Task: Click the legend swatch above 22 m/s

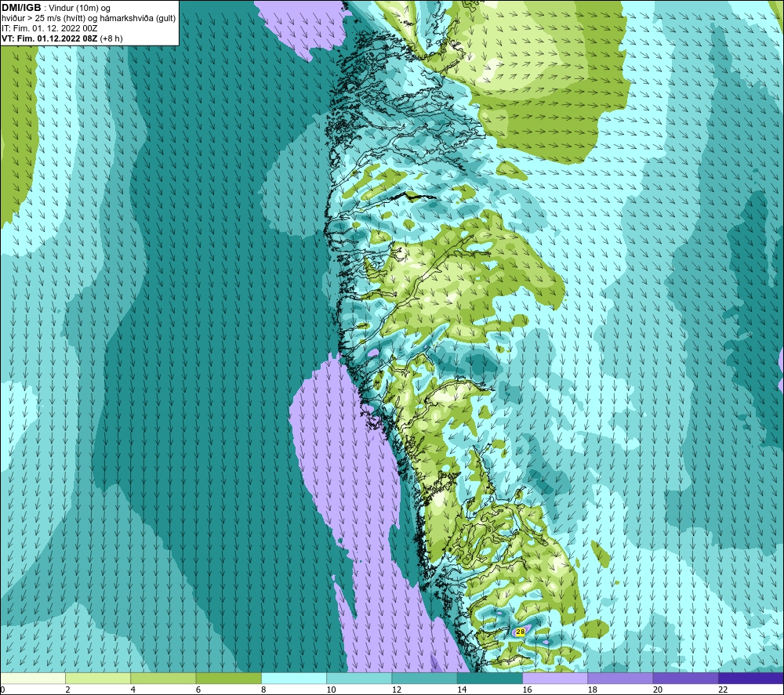Action: coord(751,679)
